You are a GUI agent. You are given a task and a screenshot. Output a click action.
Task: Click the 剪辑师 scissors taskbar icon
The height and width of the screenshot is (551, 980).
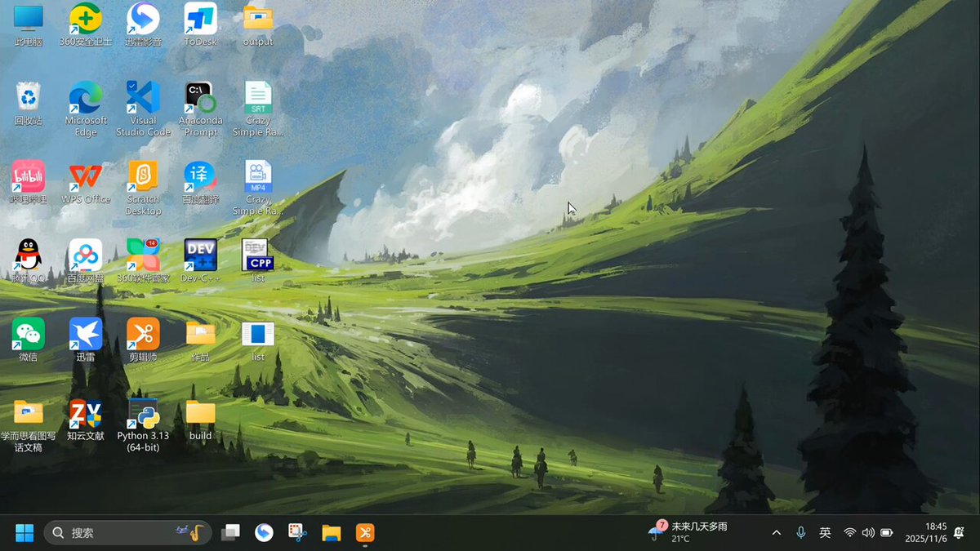[364, 533]
